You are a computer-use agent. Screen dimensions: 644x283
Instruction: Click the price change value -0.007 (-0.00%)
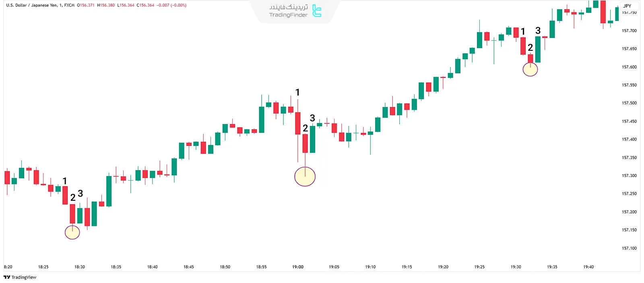tap(171, 5)
